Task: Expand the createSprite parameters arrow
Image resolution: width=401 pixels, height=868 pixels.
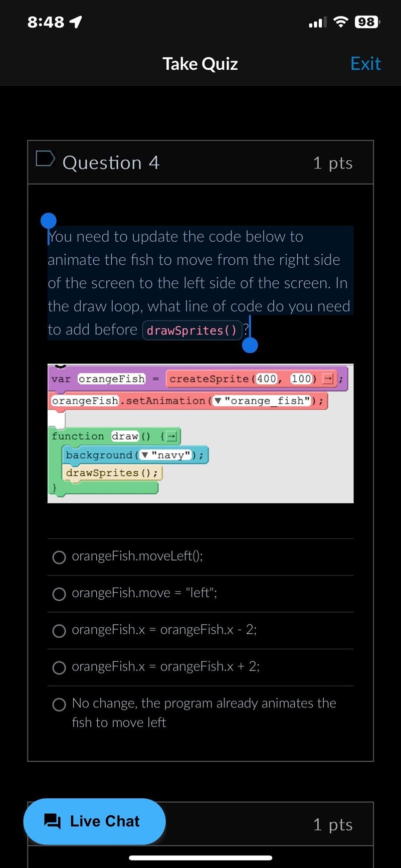Action: 327,379
